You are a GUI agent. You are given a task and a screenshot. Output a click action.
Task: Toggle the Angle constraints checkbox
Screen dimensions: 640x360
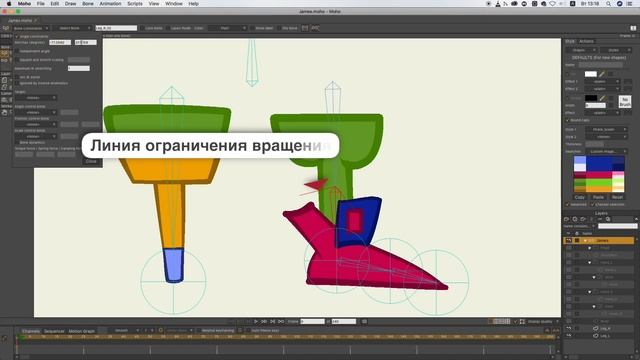[x=17, y=36]
